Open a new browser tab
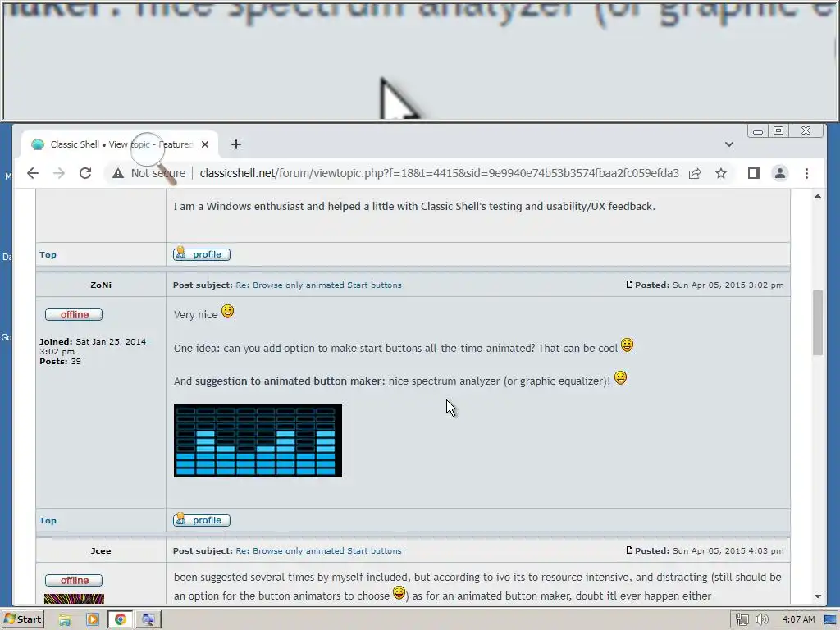This screenshot has height=630, width=840. tap(235, 144)
